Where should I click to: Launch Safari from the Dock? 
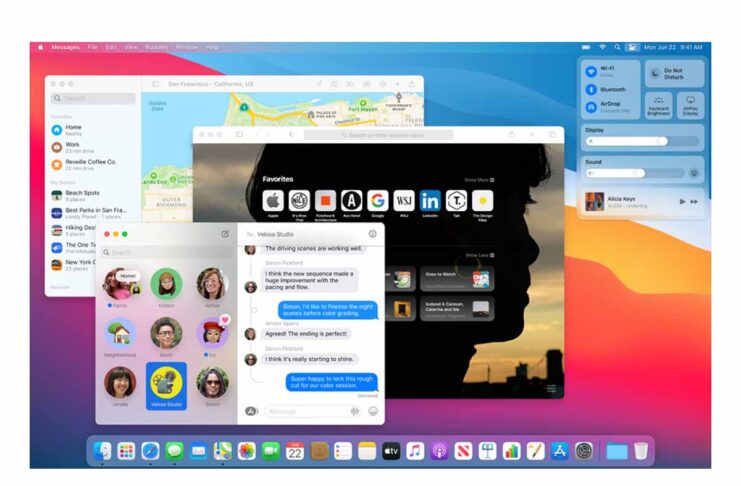click(150, 451)
